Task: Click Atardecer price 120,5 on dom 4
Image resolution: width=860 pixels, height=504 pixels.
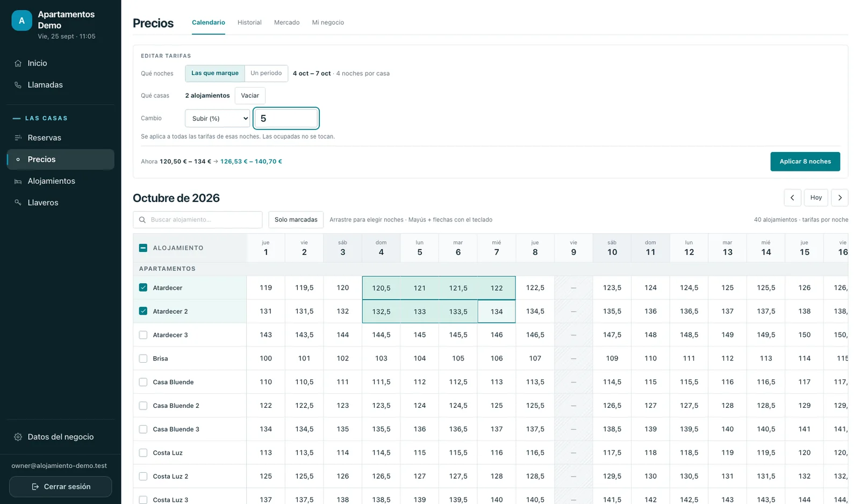Action: tap(381, 288)
